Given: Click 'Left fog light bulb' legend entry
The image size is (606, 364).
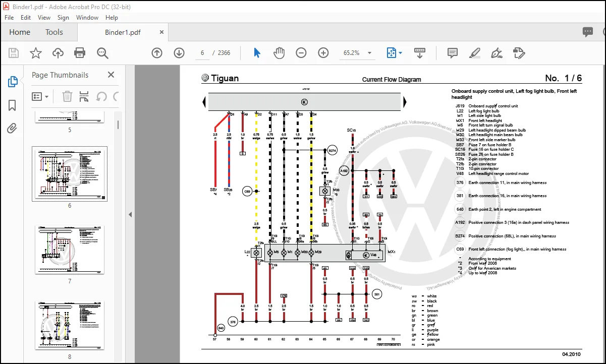Looking at the screenshot, I should click(x=484, y=111).
